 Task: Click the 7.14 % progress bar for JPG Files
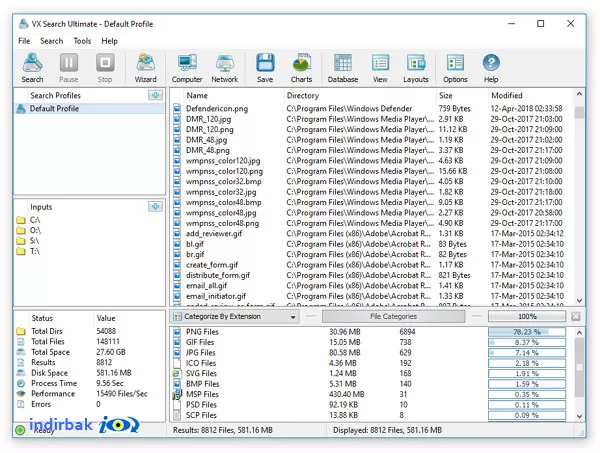527,353
